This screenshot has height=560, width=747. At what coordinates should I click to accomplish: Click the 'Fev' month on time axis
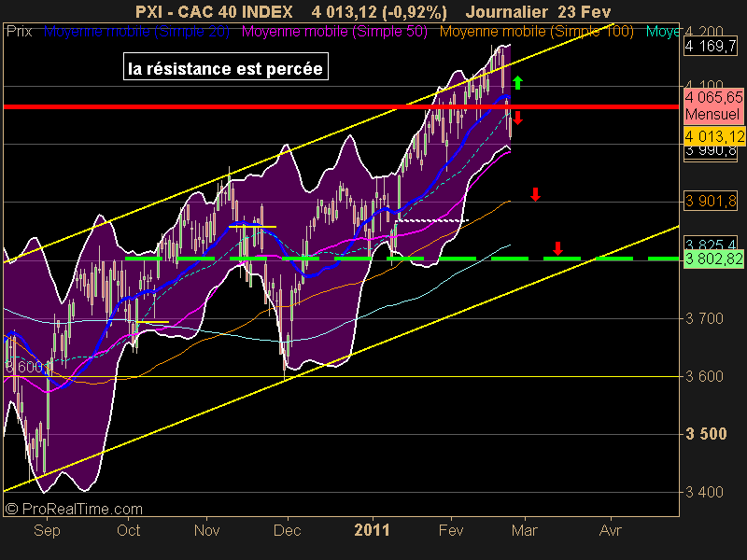coord(451,530)
